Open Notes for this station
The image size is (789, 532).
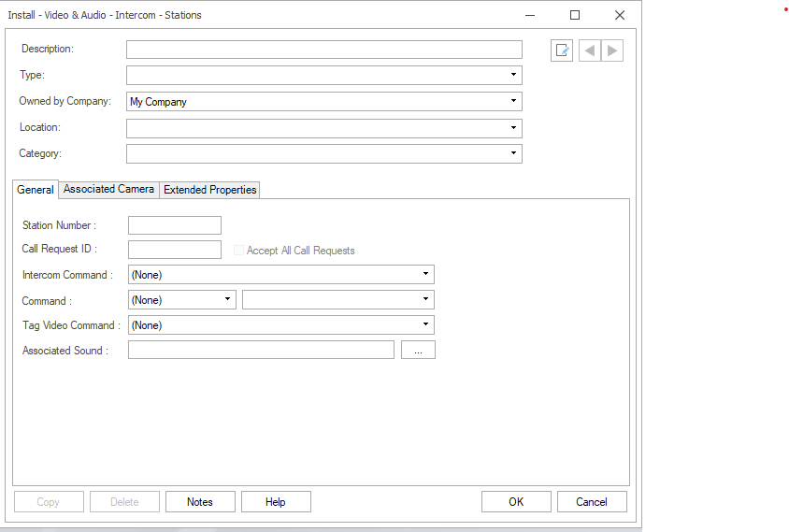[x=200, y=502]
